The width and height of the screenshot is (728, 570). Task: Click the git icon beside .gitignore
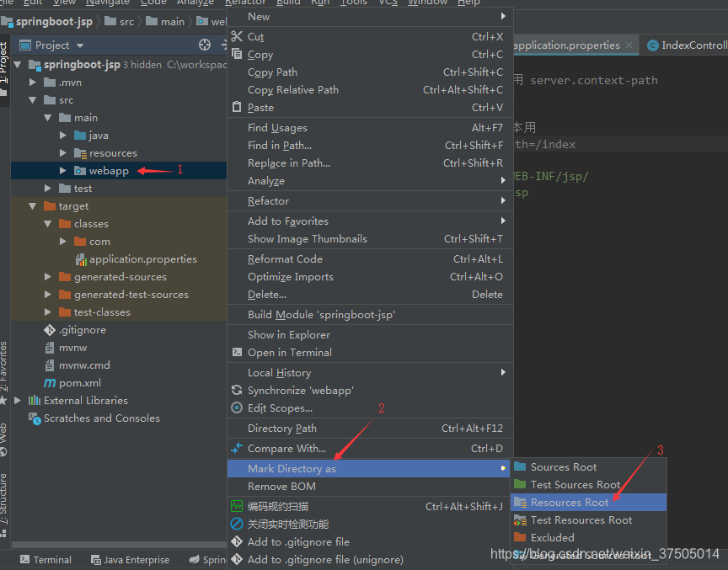pos(50,330)
